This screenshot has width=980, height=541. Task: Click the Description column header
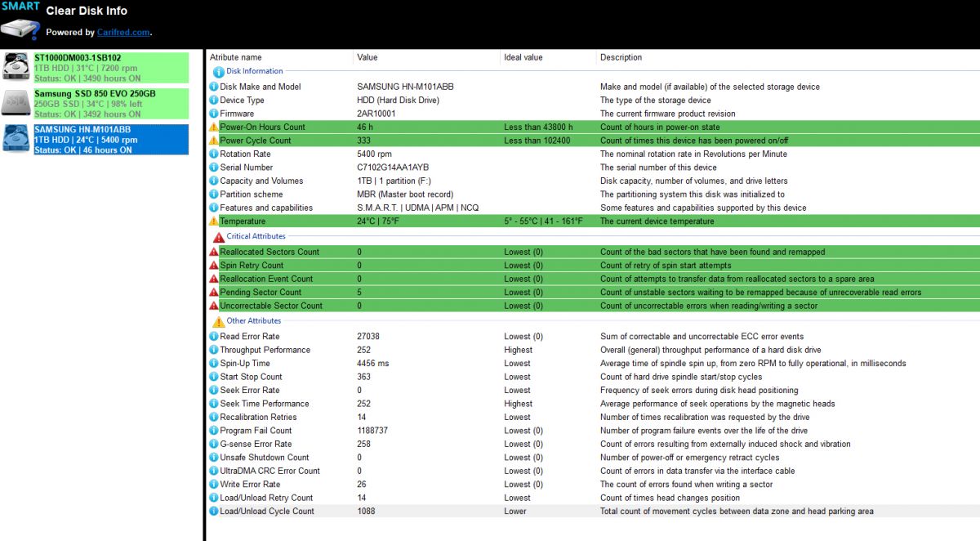tap(621, 57)
